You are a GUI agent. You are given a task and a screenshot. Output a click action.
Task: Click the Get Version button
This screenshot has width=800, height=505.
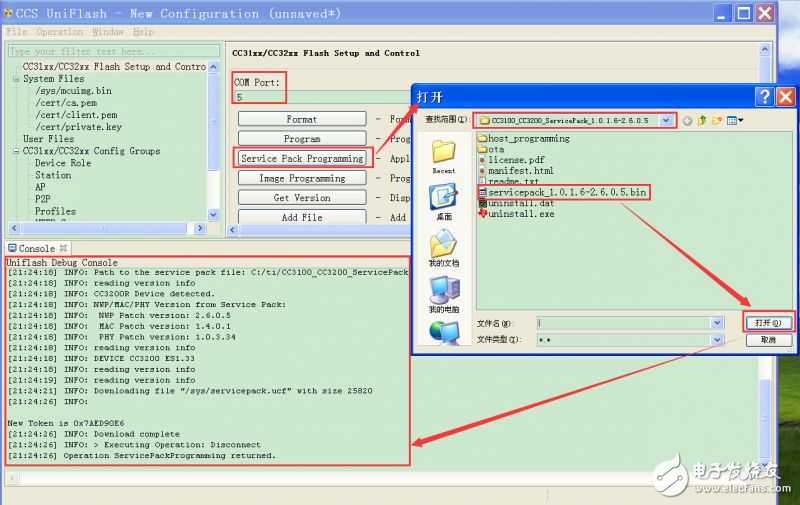[x=302, y=197]
